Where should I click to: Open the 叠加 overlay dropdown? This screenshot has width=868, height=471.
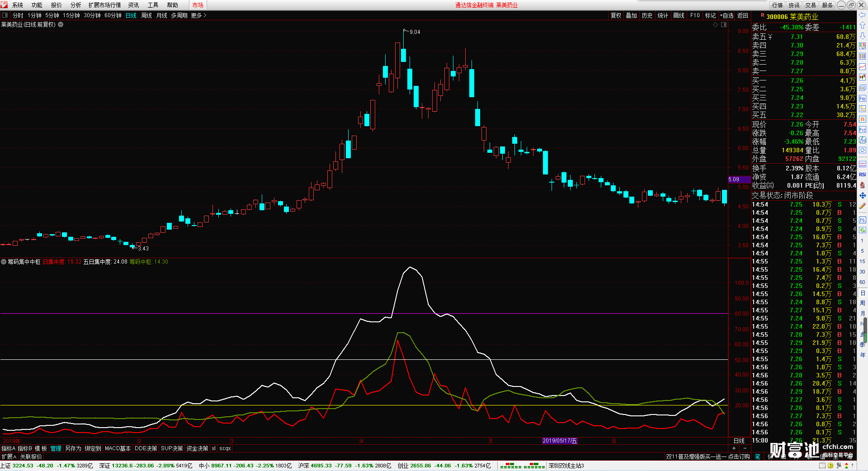631,15
